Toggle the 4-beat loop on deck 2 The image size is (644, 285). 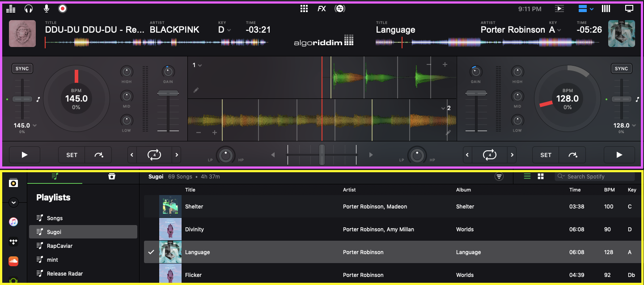pyautogui.click(x=490, y=155)
